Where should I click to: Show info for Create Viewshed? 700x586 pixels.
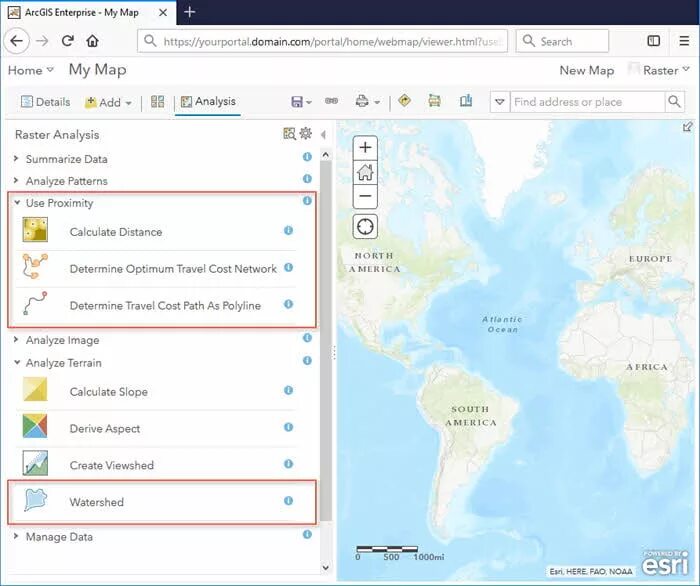[288, 464]
